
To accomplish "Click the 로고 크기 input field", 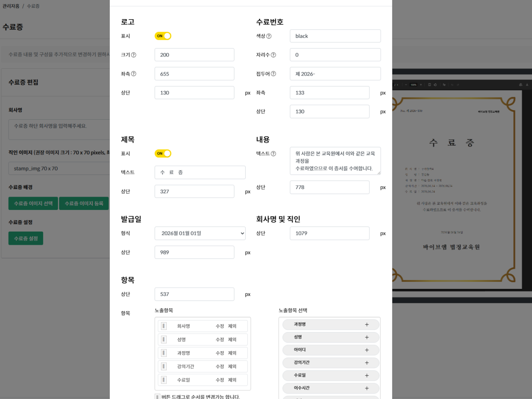I will tap(194, 55).
